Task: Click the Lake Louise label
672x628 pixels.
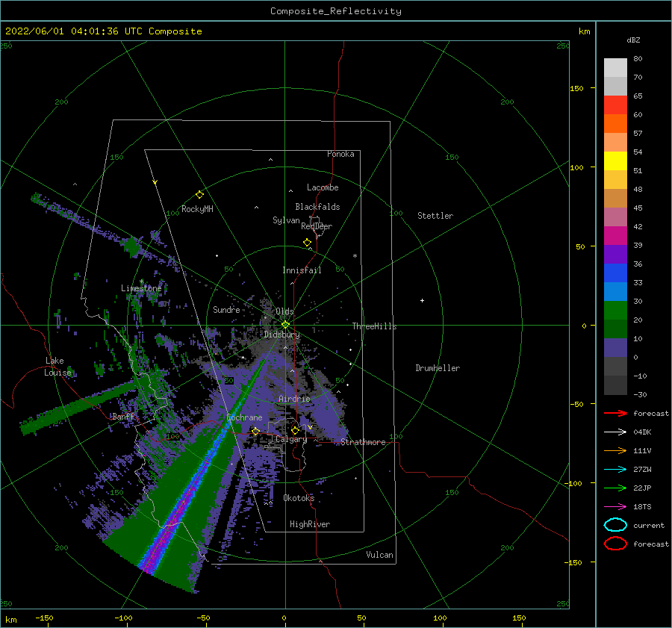Action: [57, 367]
